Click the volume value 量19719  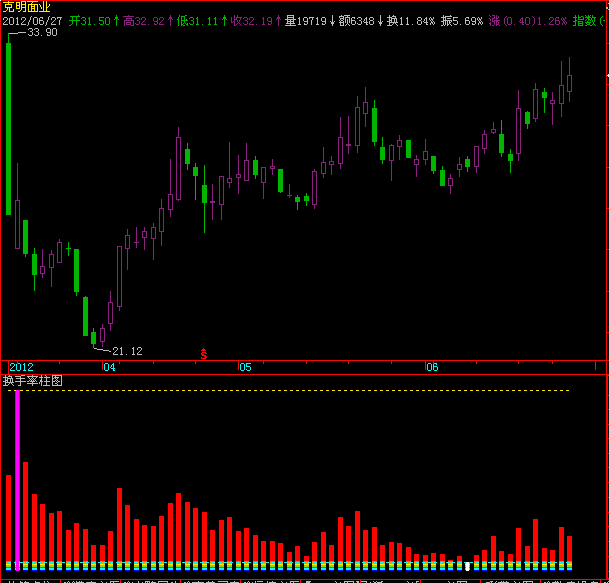pyautogui.click(x=305, y=21)
